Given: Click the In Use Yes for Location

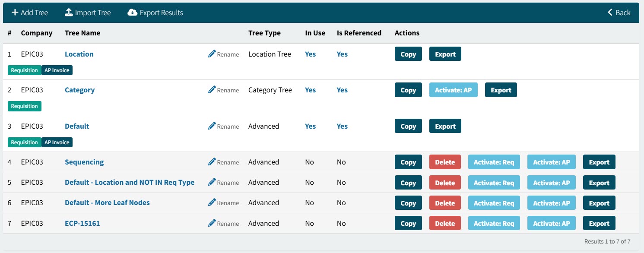Looking at the screenshot, I should (x=310, y=54).
